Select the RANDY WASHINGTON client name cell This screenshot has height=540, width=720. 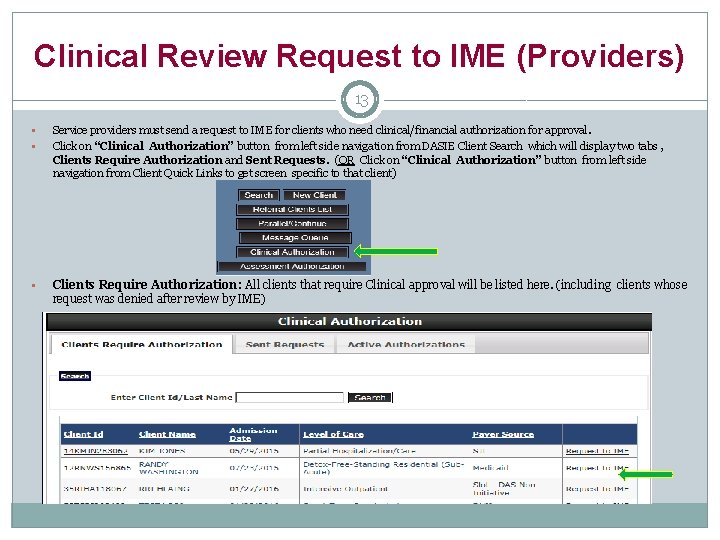[x=169, y=468]
